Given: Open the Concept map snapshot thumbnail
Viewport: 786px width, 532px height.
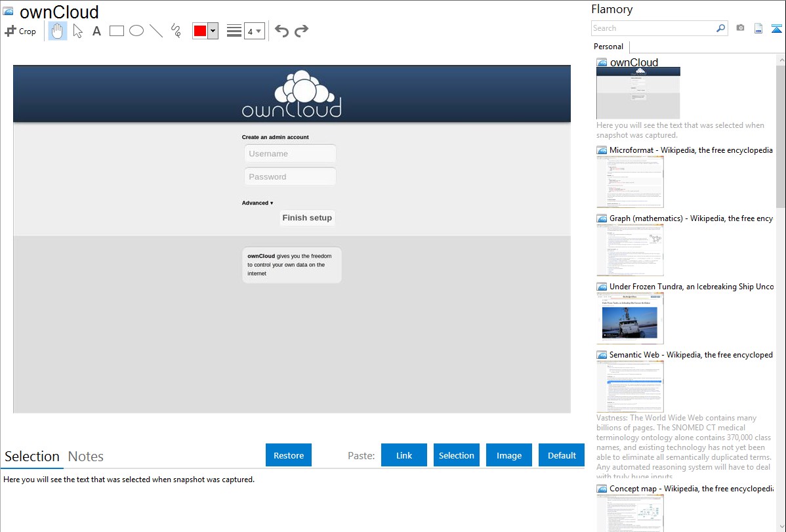Looking at the screenshot, I should click(x=630, y=513).
